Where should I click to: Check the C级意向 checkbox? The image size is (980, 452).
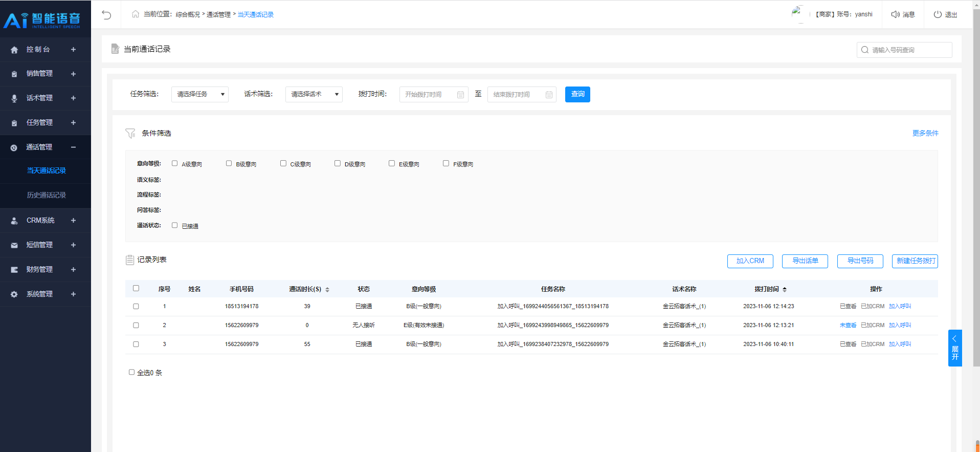coord(283,163)
